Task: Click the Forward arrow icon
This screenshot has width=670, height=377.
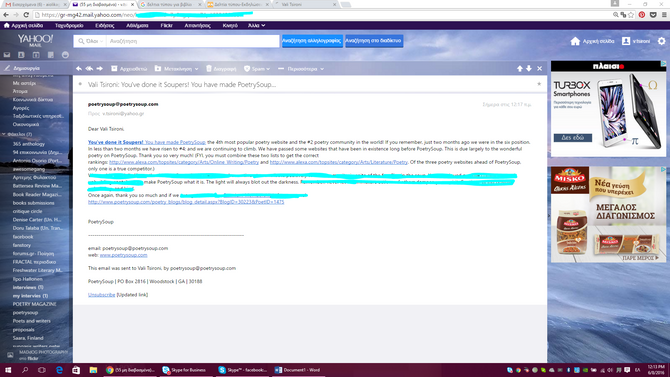Action: click(100, 68)
